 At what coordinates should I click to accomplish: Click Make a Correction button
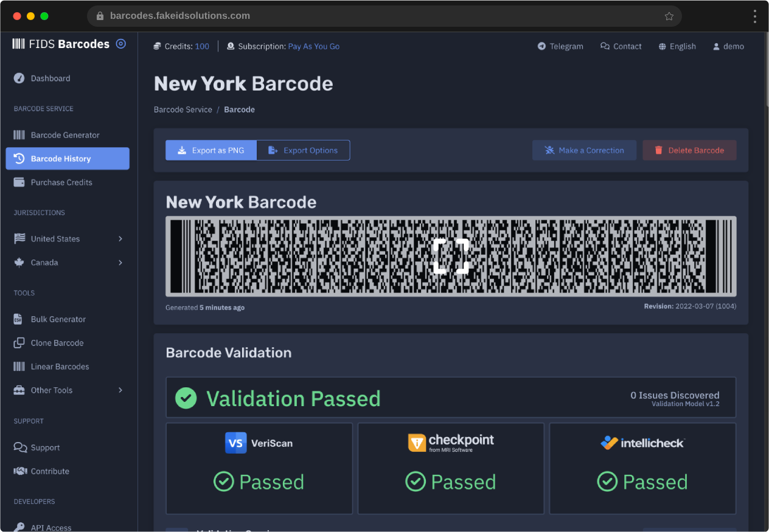[584, 150]
